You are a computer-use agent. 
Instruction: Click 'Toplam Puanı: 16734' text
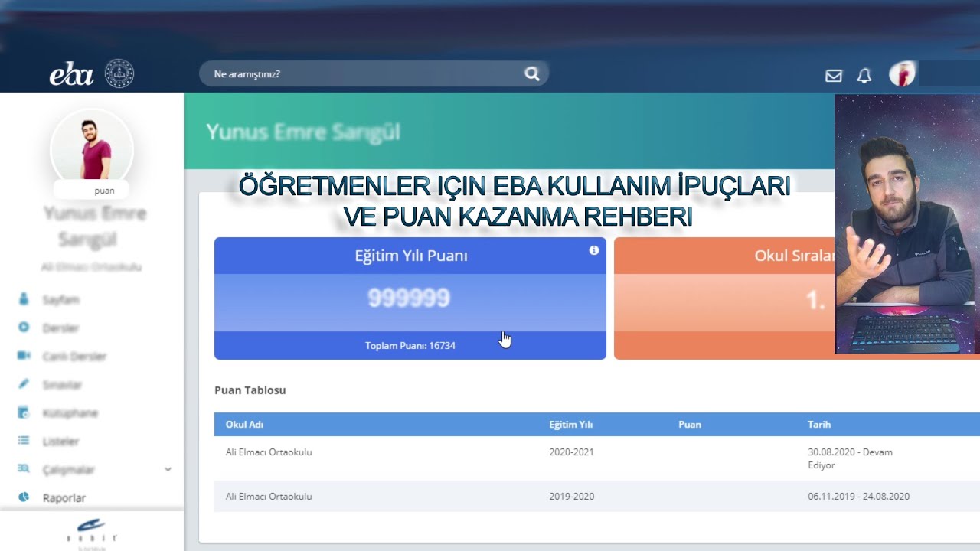410,346
